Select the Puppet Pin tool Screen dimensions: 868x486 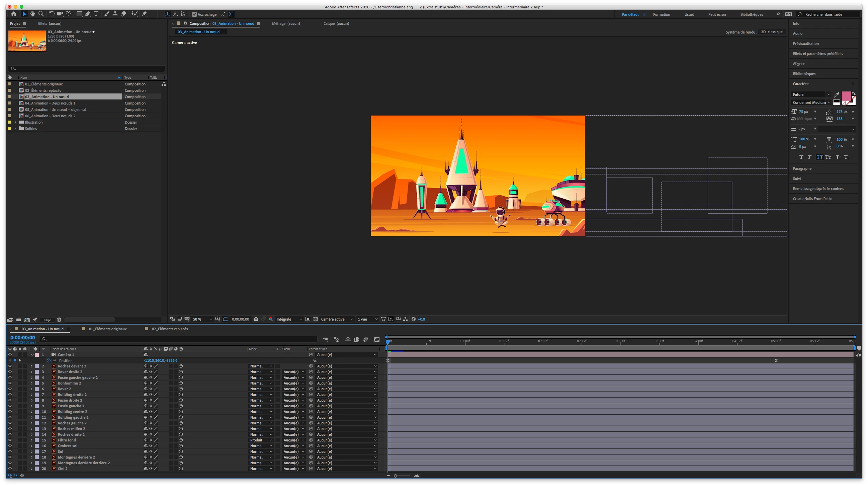(x=145, y=14)
